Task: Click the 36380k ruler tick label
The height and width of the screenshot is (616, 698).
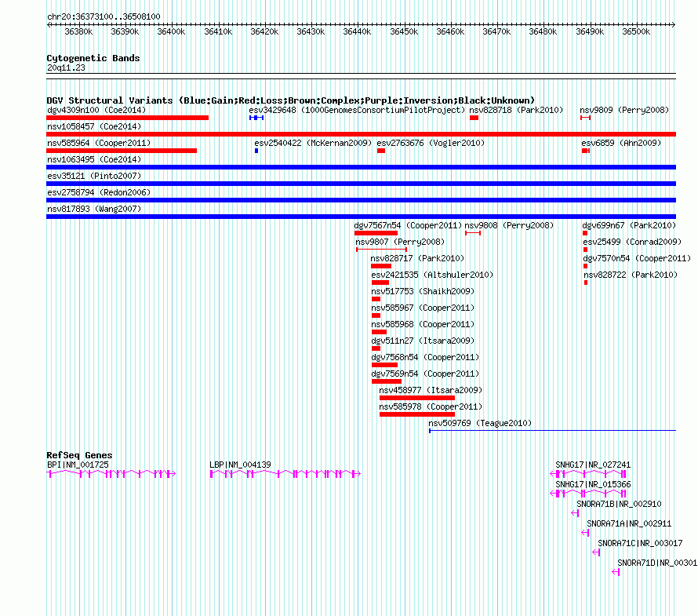Action: [x=78, y=31]
